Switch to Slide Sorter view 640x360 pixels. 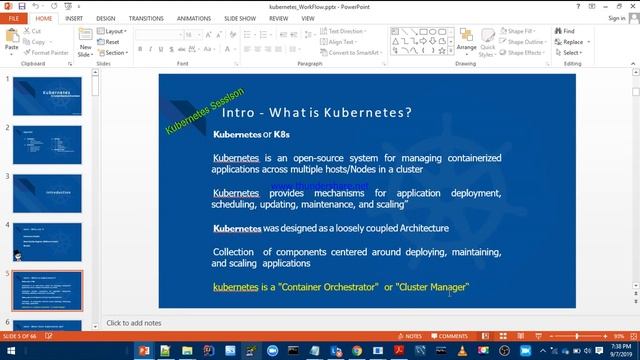point(503,336)
